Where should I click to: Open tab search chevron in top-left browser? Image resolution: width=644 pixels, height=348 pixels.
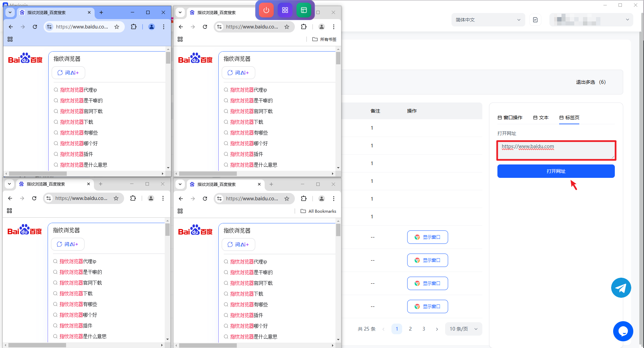click(10, 12)
